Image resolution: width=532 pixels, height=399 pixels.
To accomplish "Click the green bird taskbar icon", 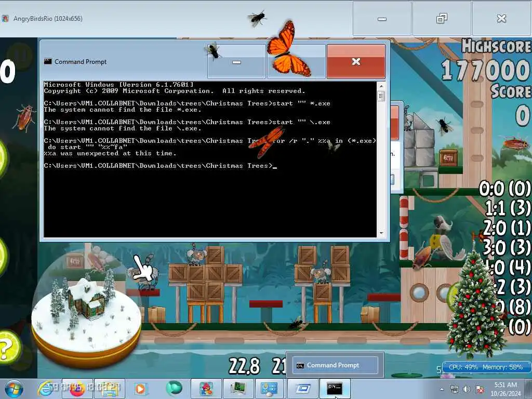I will click(174, 389).
